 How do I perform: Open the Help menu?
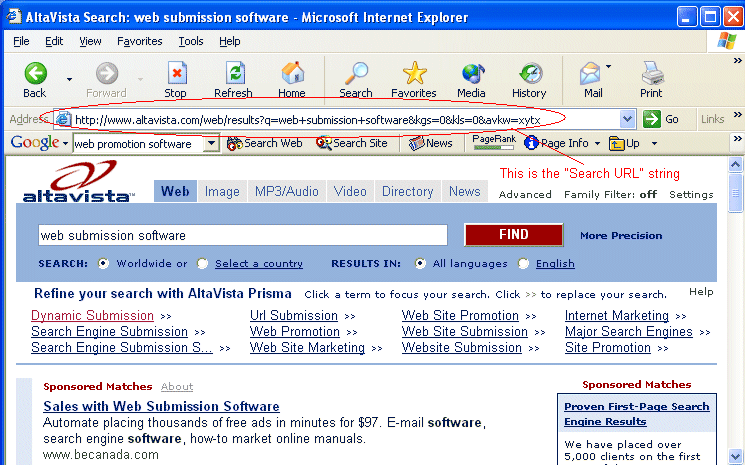[x=229, y=41]
